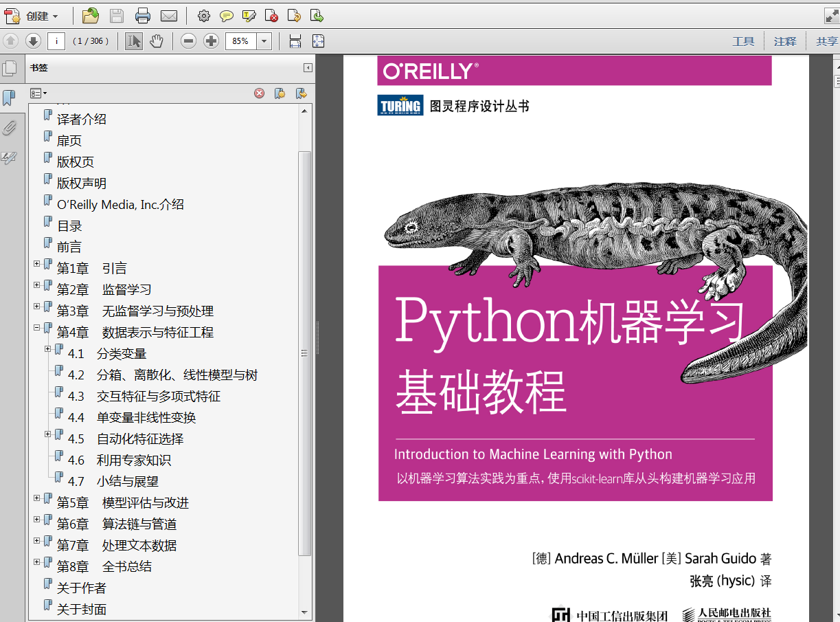This screenshot has width=840, height=622.
Task: Open the signatures panel icon
Action: pos(9,158)
